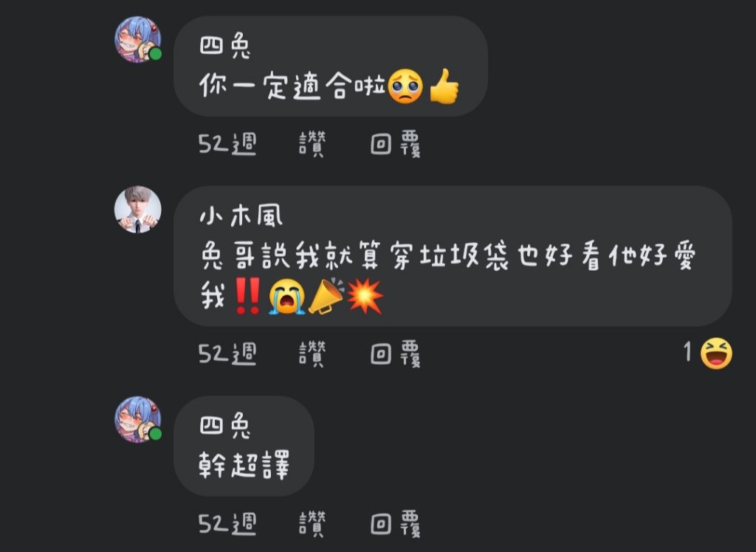Screen dimensions: 756x552
Task: Click the 52週 timestamp under the first comment
Action: pos(227,144)
